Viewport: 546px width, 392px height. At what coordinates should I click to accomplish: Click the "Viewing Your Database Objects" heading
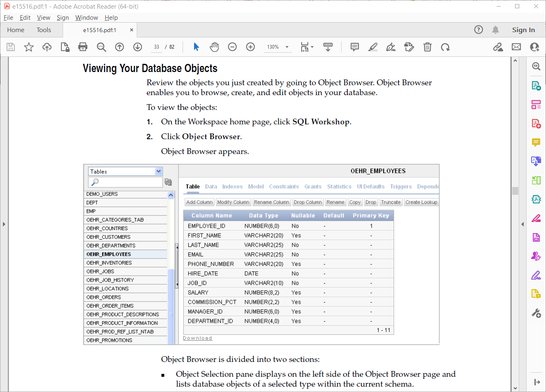tap(150, 68)
